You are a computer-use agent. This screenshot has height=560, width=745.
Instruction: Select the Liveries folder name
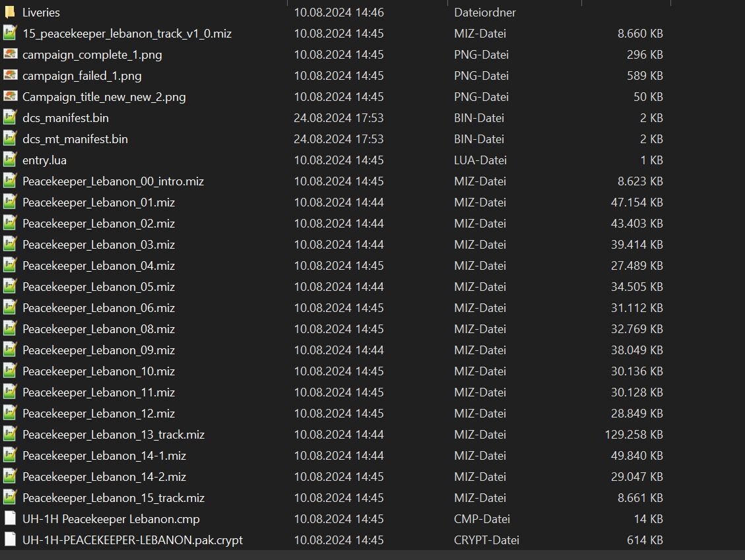tap(41, 13)
